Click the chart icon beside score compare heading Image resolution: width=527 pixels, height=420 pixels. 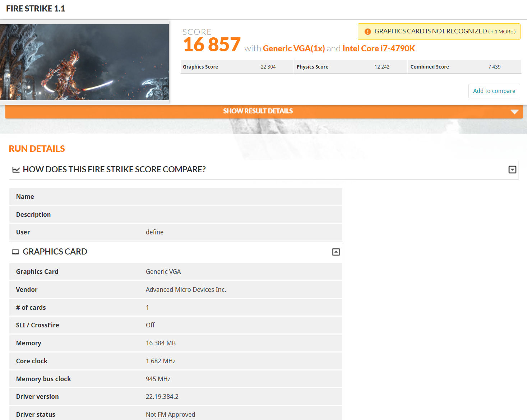16,169
